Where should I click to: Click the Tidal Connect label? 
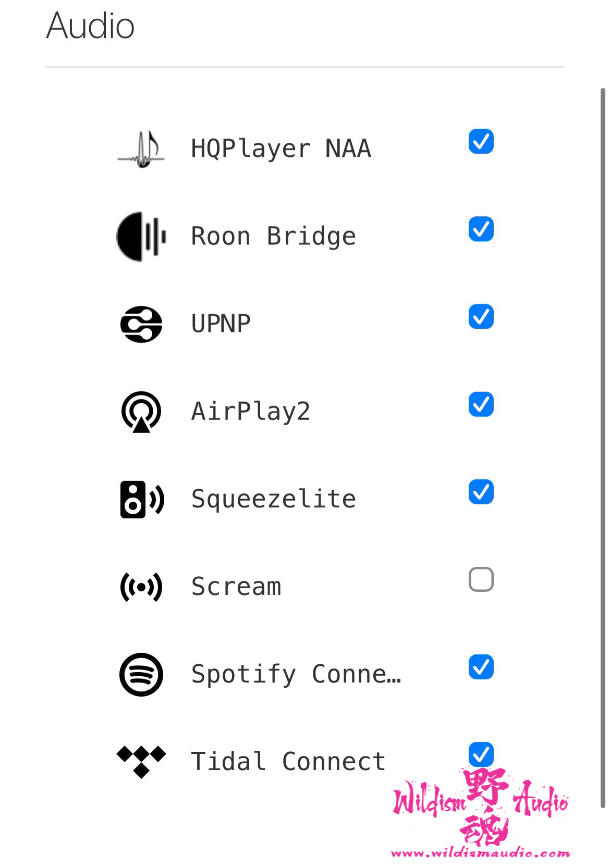tap(288, 762)
